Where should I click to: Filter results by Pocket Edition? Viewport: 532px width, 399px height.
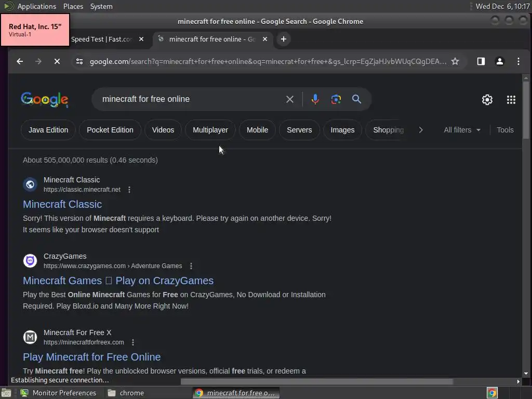coord(110,130)
